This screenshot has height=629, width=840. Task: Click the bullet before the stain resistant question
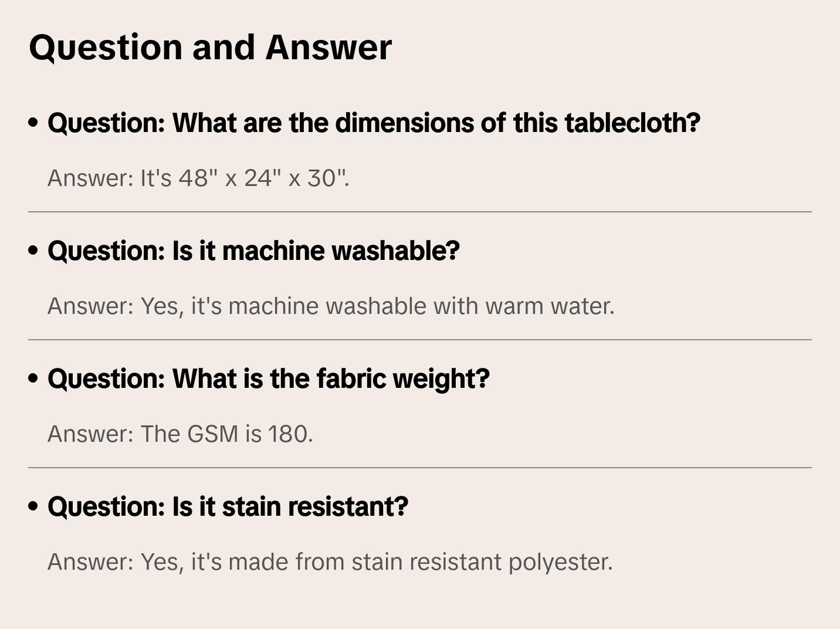point(33,507)
